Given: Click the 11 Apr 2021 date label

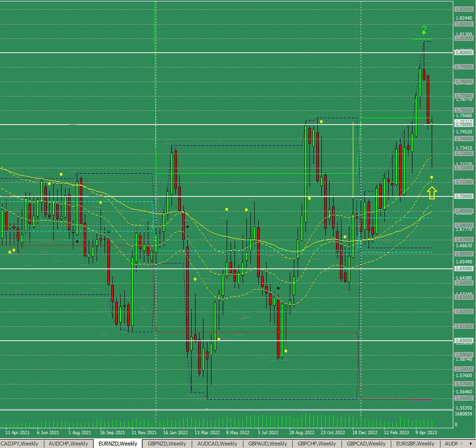Looking at the screenshot, I should pyautogui.click(x=17, y=433).
